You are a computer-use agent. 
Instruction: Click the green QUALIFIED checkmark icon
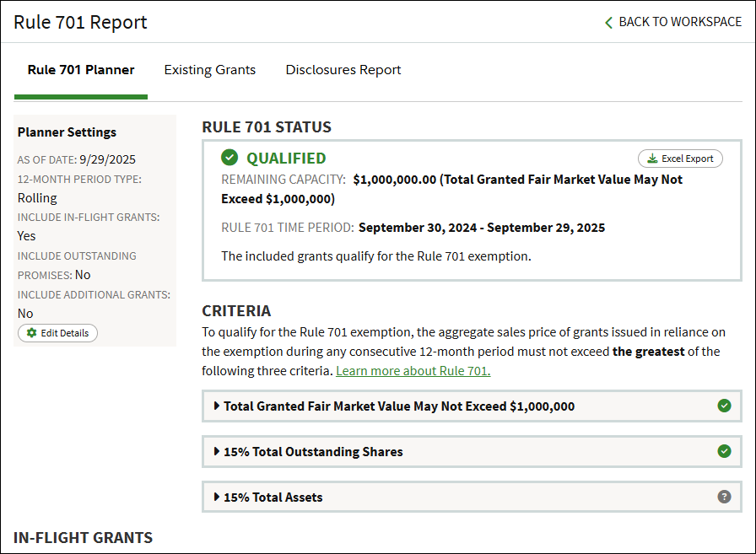229,157
